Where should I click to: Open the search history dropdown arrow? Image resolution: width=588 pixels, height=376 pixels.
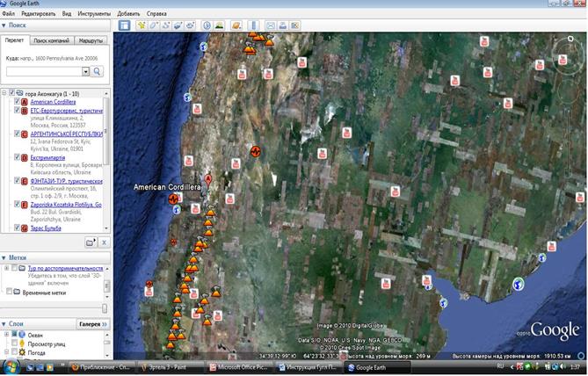pos(85,71)
